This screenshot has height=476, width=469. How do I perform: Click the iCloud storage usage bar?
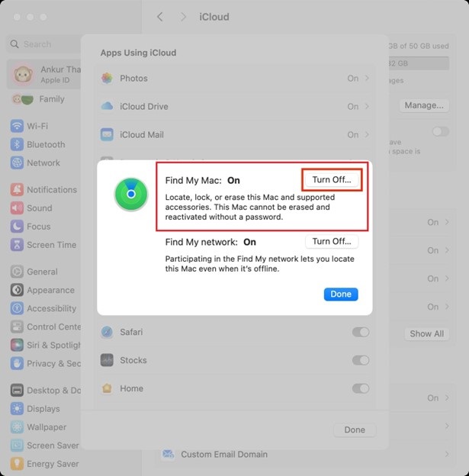click(x=419, y=63)
